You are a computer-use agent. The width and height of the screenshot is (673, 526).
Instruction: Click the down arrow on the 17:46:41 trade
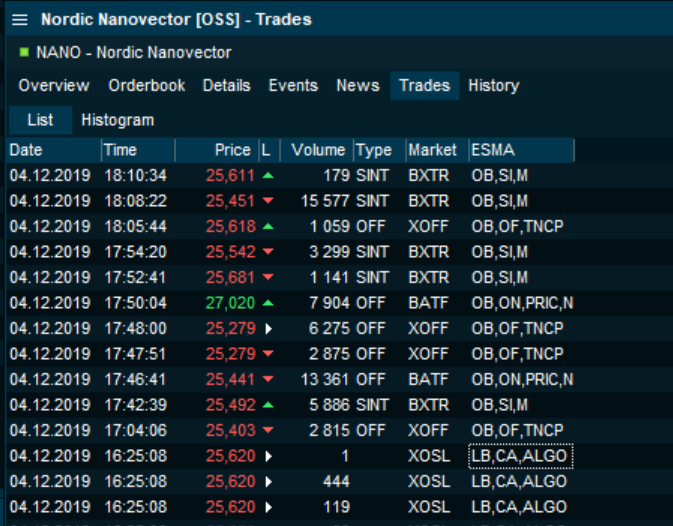[268, 379]
